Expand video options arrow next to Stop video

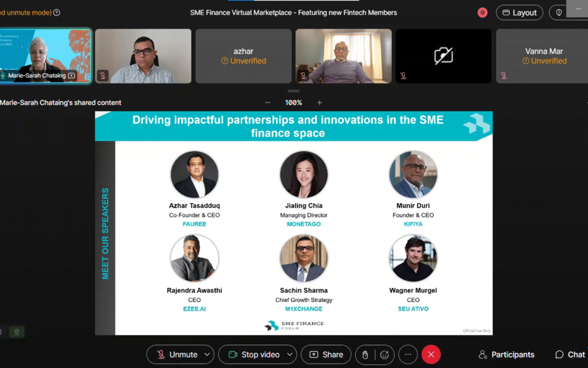point(290,354)
